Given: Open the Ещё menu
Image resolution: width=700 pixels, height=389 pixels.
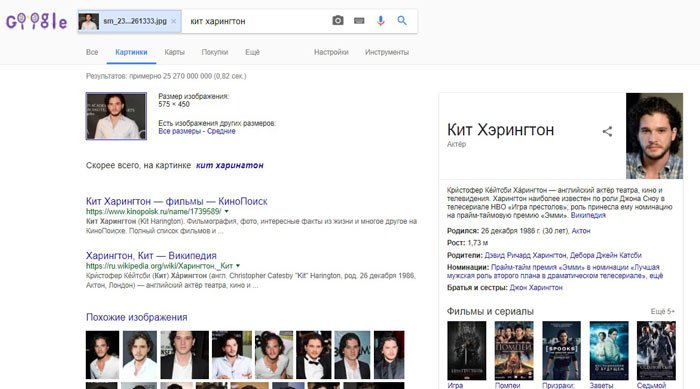Looking at the screenshot, I should click(x=252, y=52).
